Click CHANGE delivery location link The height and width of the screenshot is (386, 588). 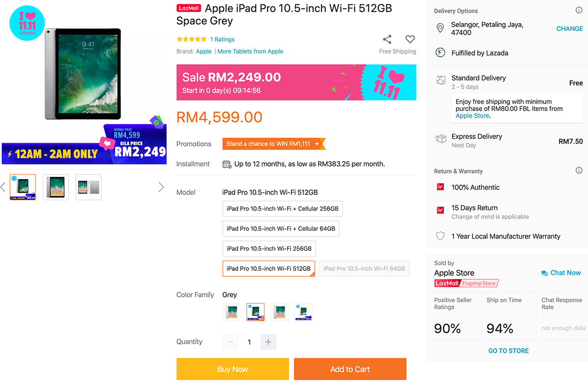569,29
